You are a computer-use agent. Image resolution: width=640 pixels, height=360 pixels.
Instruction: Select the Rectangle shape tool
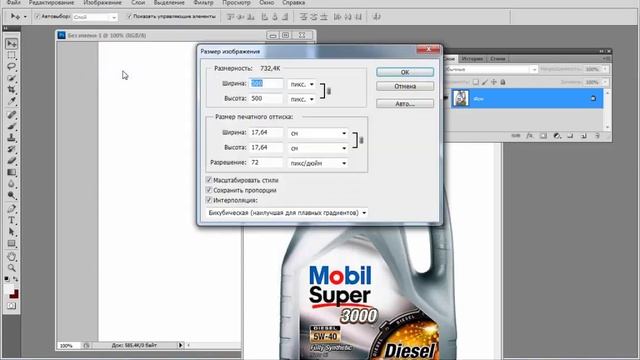11,244
